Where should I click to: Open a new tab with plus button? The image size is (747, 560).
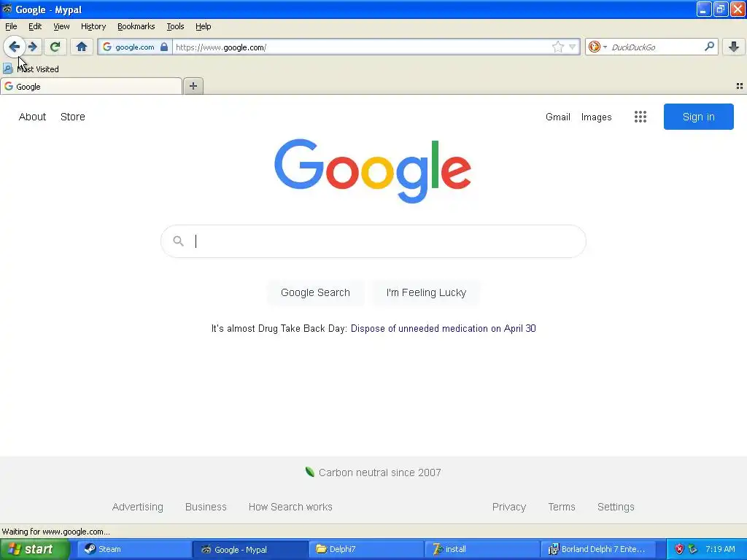(x=193, y=86)
